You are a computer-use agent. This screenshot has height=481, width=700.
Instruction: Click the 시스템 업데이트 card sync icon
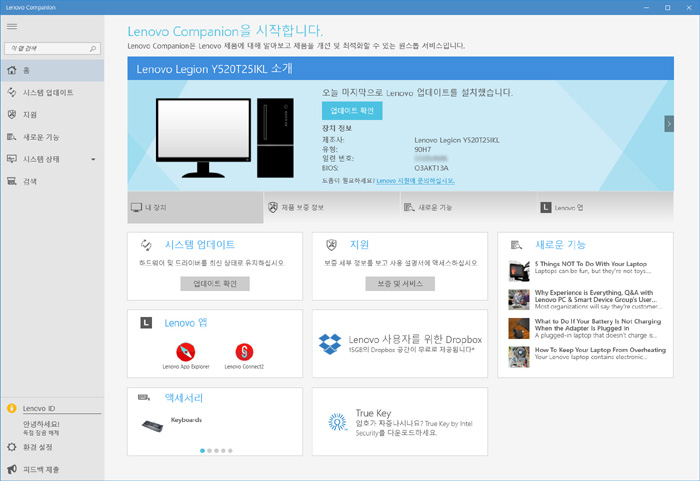click(146, 245)
